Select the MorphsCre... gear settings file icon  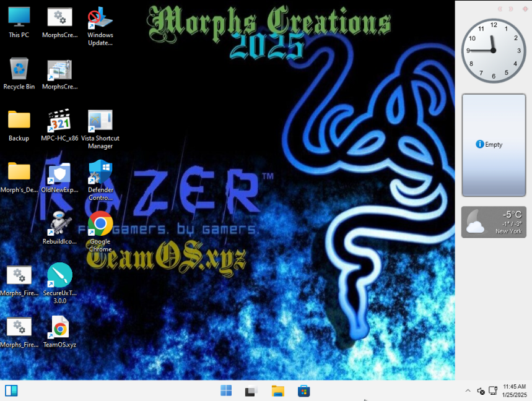59,22
